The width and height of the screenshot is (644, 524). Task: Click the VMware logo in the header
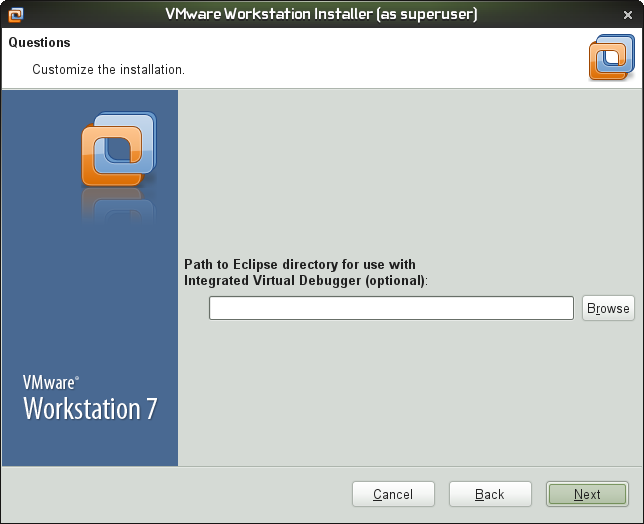pos(611,57)
